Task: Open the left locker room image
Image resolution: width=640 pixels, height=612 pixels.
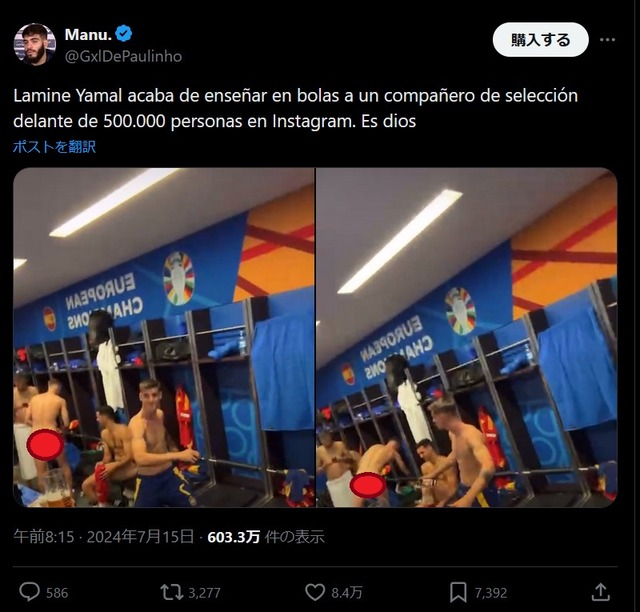Action: (164, 337)
